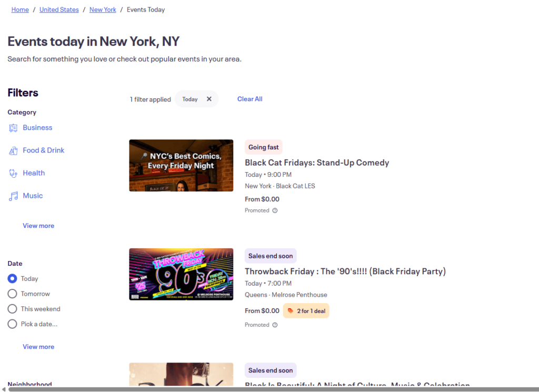Click the 2 for 1 deal tag

pos(306,311)
